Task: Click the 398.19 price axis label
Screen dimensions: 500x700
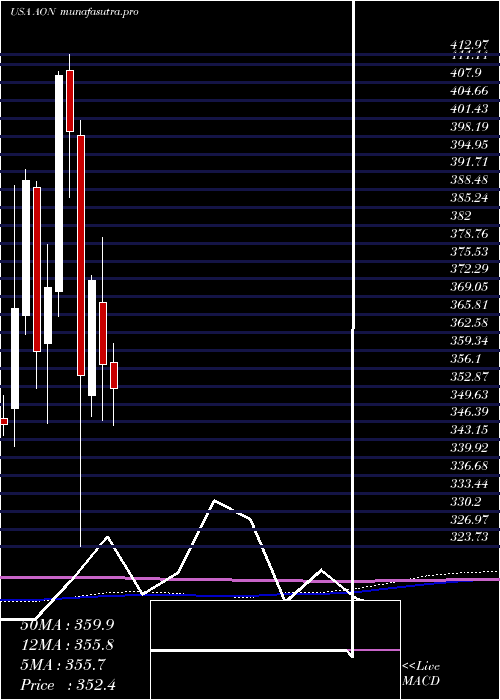Action: (x=470, y=126)
